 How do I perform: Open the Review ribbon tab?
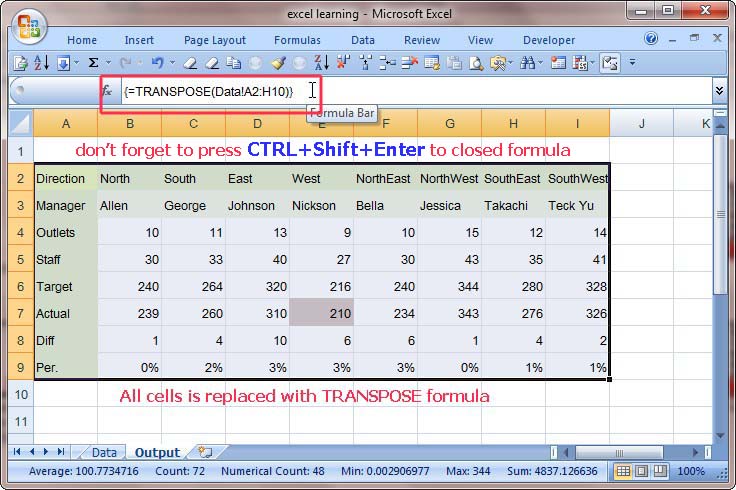point(422,40)
